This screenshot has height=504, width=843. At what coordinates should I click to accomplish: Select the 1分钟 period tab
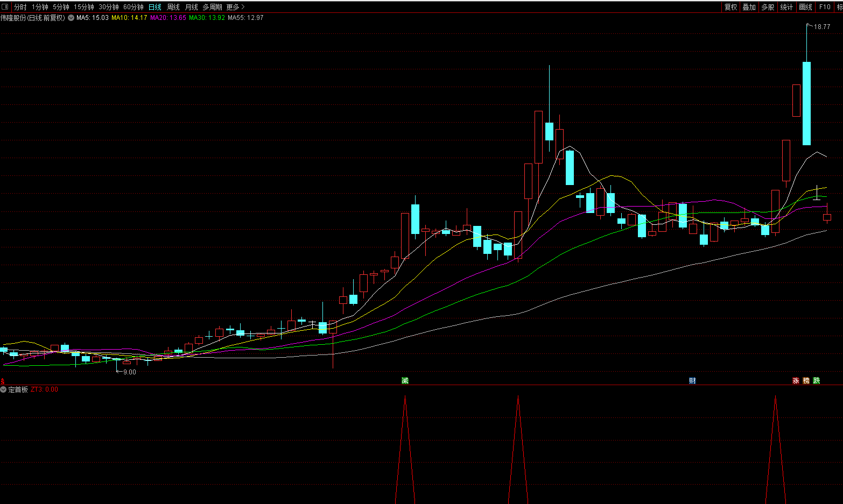pos(40,7)
